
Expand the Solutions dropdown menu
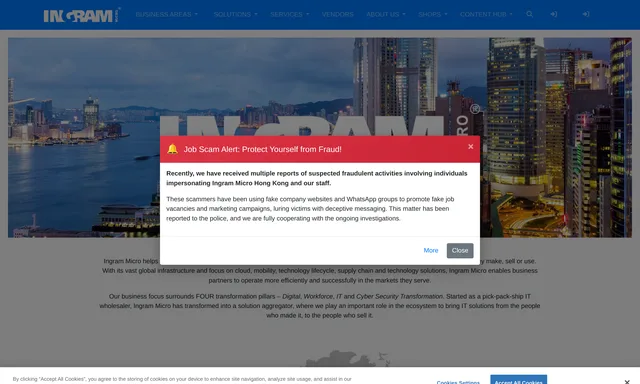point(236,14)
